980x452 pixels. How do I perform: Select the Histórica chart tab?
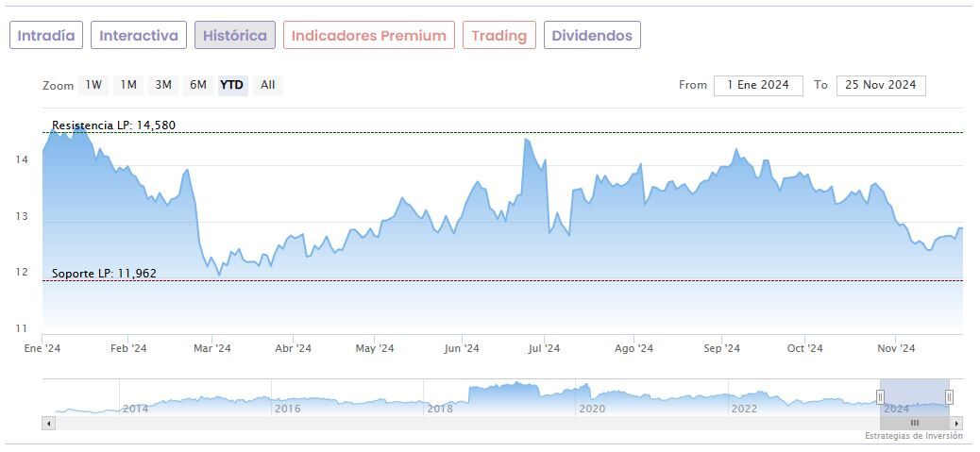click(x=235, y=36)
